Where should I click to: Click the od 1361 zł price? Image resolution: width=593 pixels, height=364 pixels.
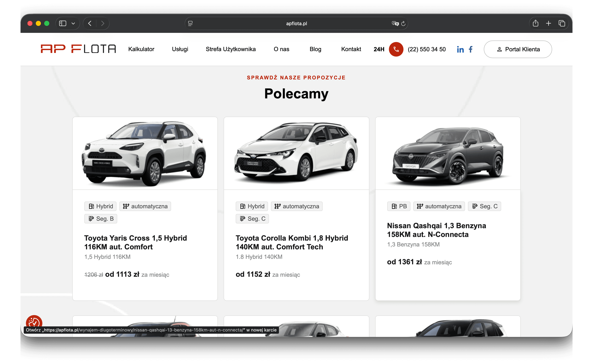tap(404, 262)
